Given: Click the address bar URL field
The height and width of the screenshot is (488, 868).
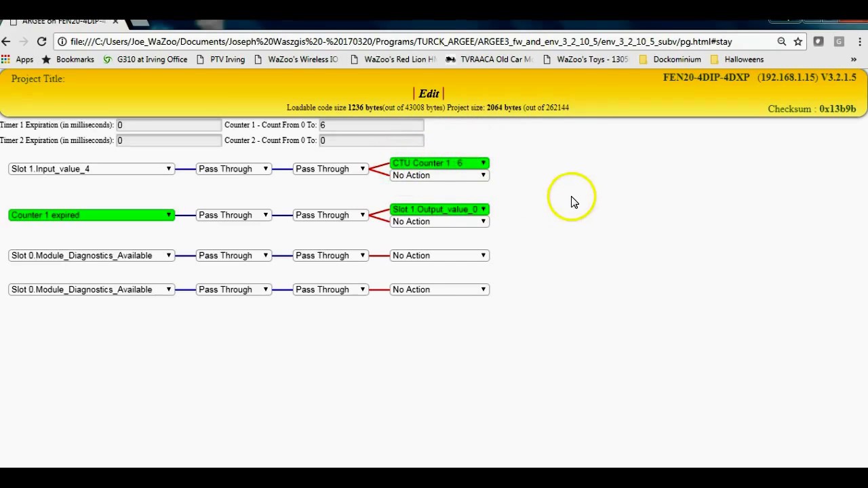Looking at the screenshot, I should [x=420, y=41].
